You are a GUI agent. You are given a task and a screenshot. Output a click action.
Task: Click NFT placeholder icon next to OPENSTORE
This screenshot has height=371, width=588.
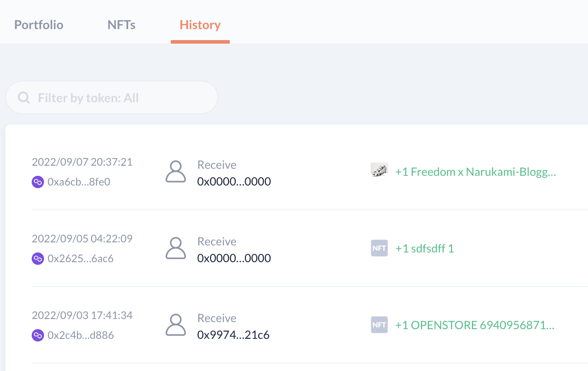(379, 325)
